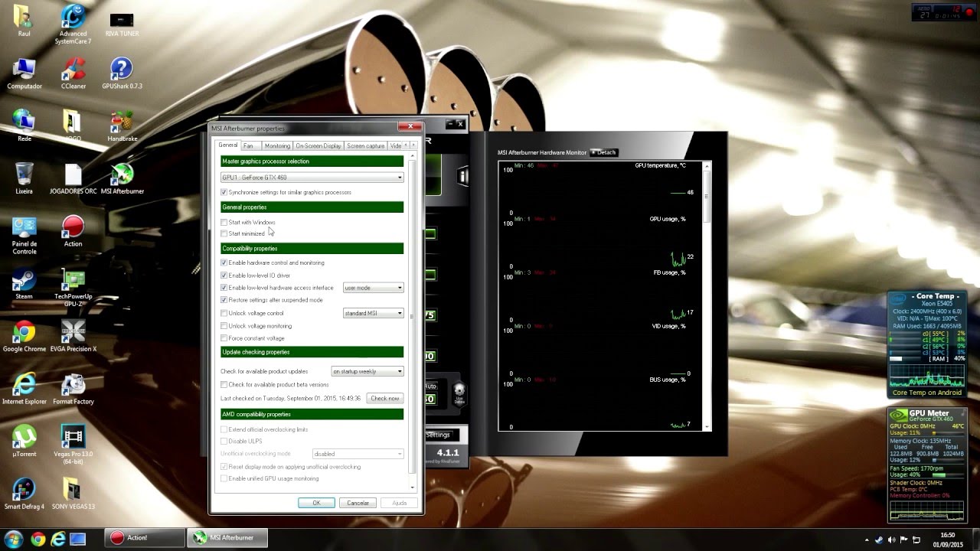The height and width of the screenshot is (551, 980).
Task: Switch to the Screen capture tab
Action: (366, 145)
